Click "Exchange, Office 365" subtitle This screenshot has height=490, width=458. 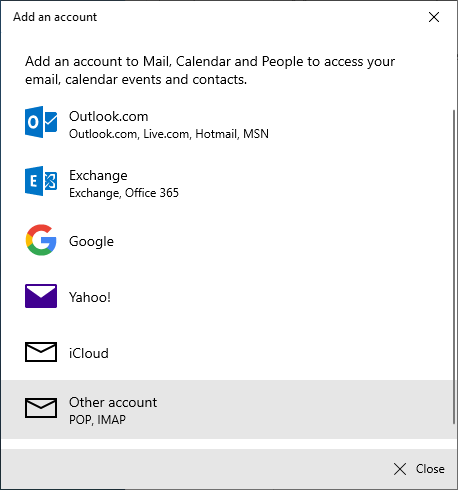pyautogui.click(x=124, y=193)
